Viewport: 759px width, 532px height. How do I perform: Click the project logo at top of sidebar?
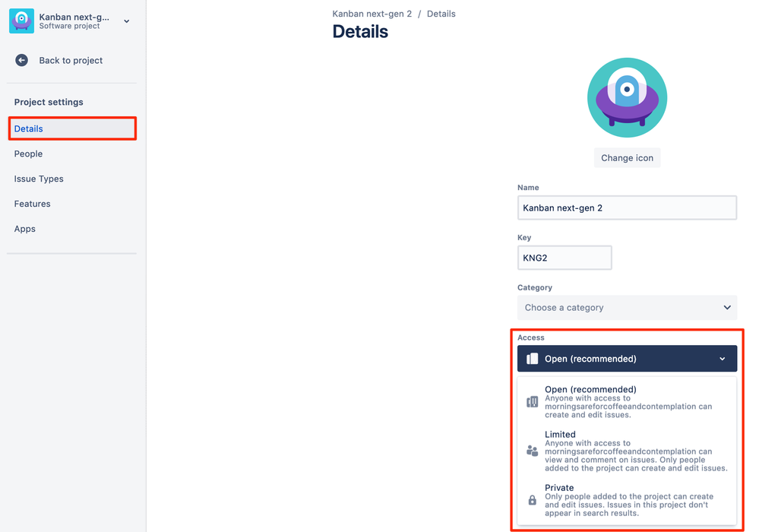[x=21, y=21]
